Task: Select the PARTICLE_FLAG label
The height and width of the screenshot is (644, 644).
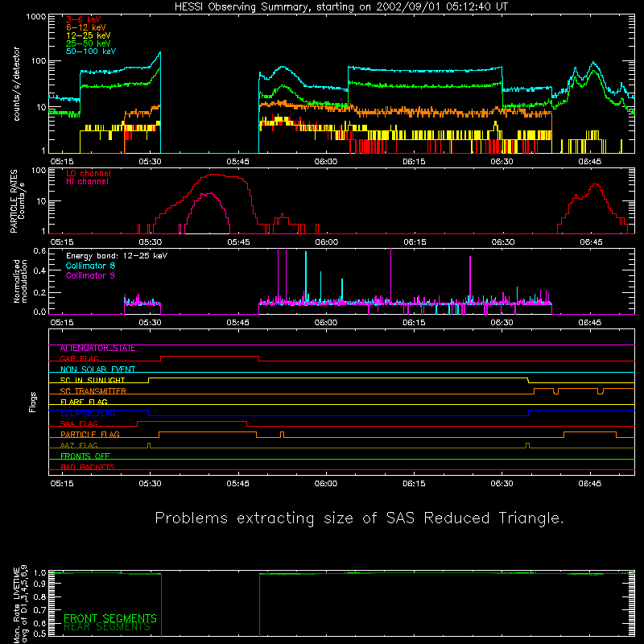Action: [90, 435]
